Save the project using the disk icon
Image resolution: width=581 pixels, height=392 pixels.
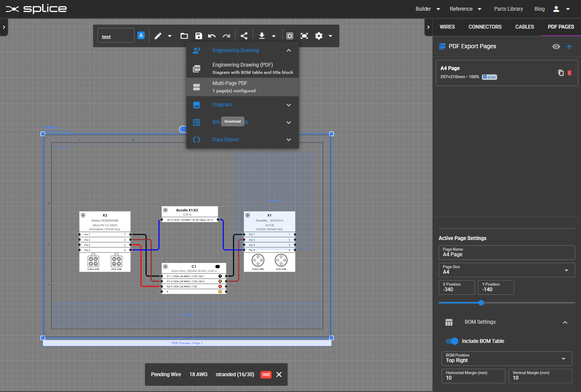pyautogui.click(x=199, y=36)
